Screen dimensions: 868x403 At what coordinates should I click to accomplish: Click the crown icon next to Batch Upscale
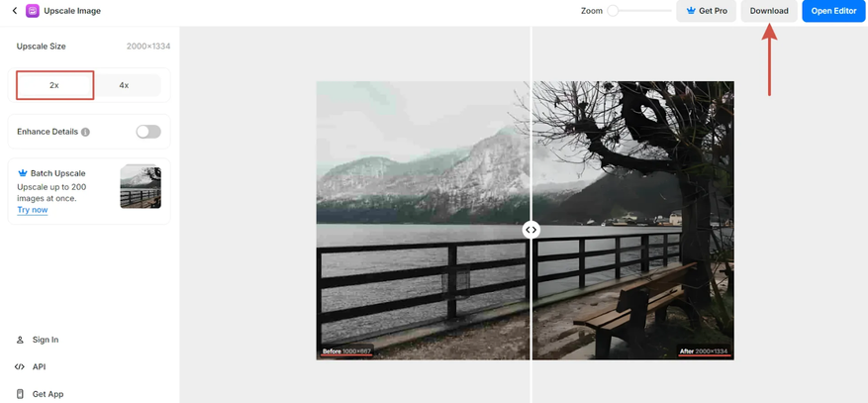click(23, 173)
